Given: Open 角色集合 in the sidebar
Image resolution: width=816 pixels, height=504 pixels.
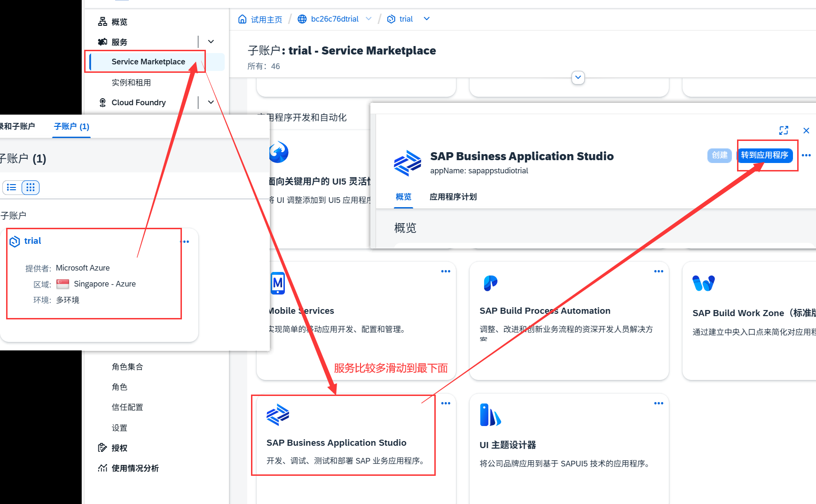Looking at the screenshot, I should click(127, 366).
